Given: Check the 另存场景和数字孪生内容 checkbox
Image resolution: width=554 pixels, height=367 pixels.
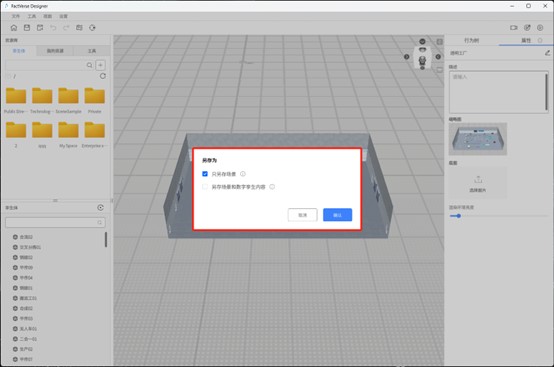Looking at the screenshot, I should pyautogui.click(x=205, y=187).
